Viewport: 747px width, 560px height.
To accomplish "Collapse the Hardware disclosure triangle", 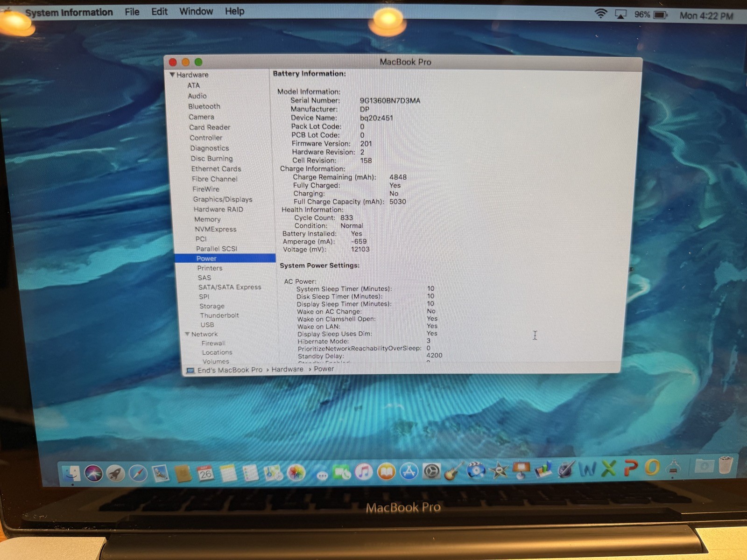I will [x=172, y=75].
